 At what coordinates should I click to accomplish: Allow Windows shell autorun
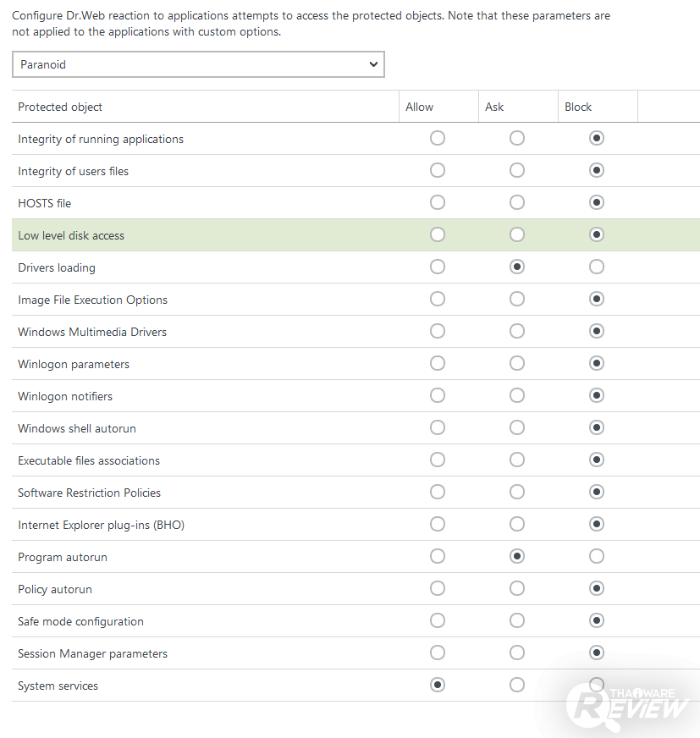pos(438,427)
